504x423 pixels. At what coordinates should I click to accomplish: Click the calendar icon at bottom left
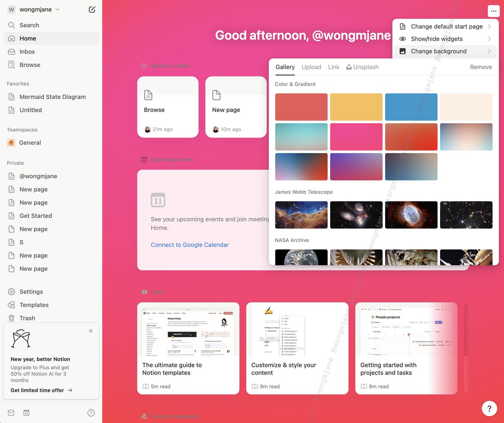click(26, 413)
